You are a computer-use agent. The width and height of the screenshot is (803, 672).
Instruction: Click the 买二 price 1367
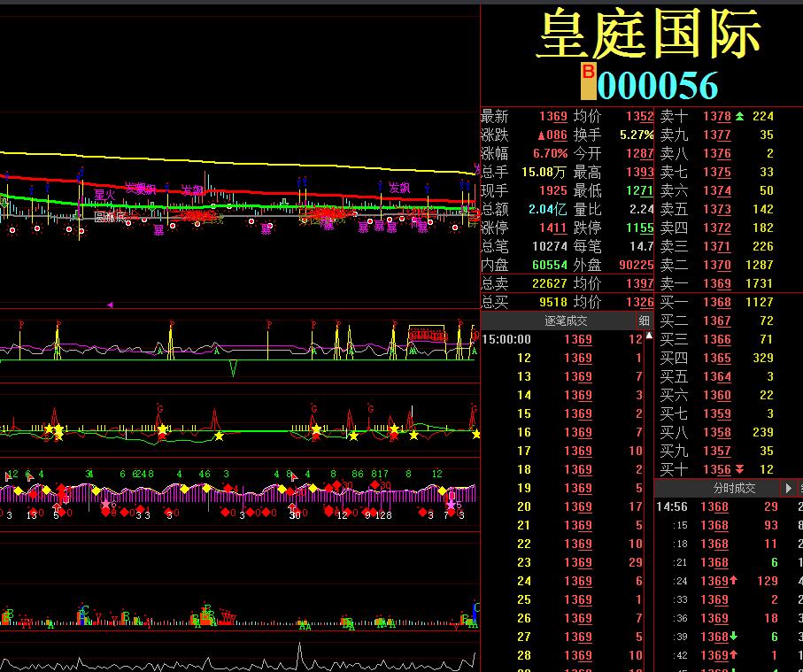click(717, 321)
